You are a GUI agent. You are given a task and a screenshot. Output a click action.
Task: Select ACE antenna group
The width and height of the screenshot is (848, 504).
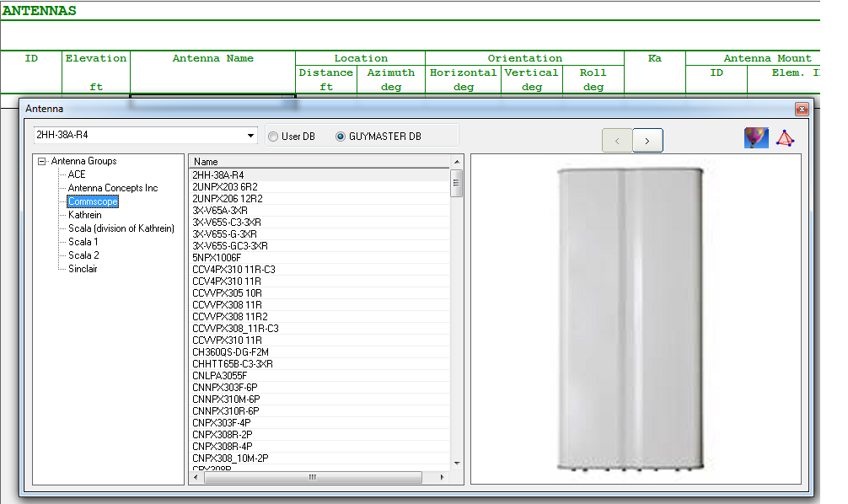76,174
